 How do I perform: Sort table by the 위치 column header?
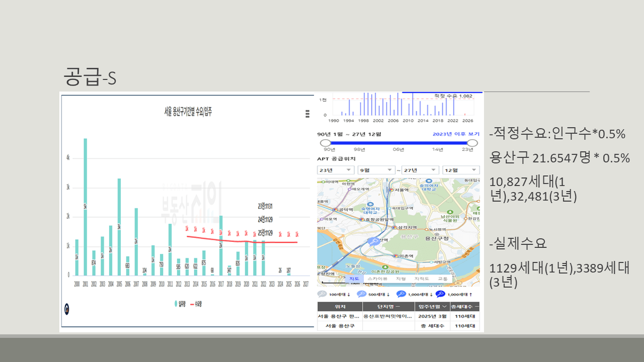(340, 306)
